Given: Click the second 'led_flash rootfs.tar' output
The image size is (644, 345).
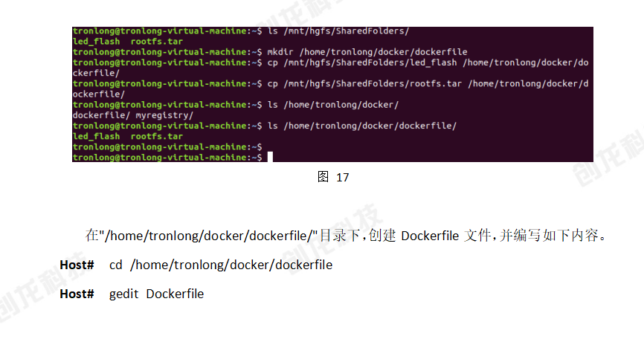Looking at the screenshot, I should click(x=128, y=136).
